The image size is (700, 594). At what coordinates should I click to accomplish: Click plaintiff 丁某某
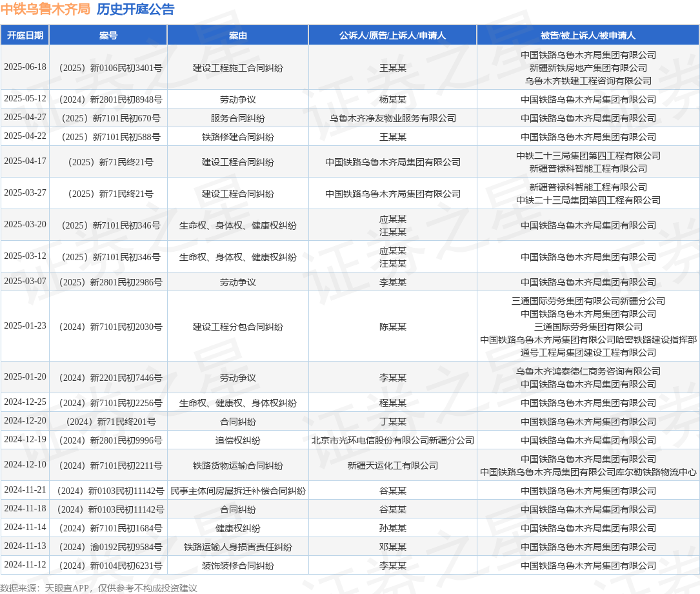(x=393, y=422)
